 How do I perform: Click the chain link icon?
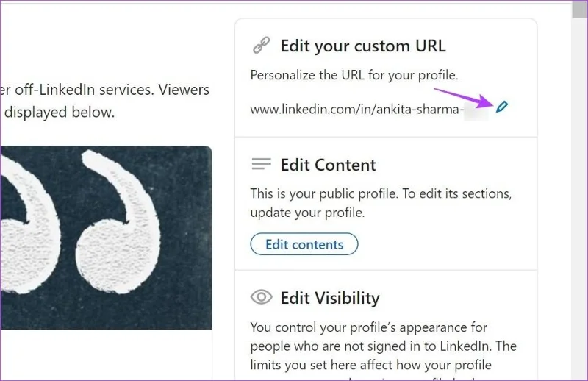(262, 45)
